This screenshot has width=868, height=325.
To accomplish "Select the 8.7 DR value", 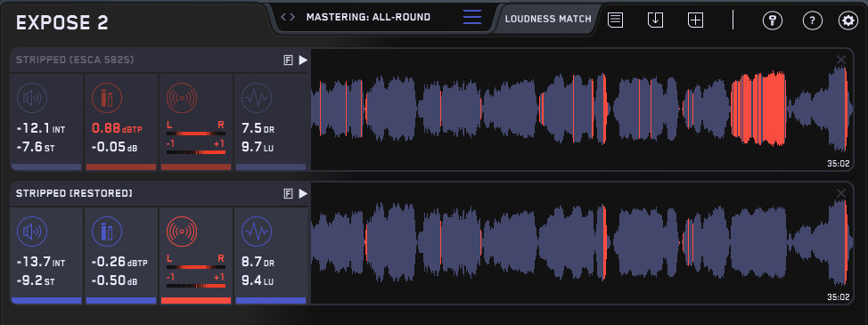I will pyautogui.click(x=258, y=262).
